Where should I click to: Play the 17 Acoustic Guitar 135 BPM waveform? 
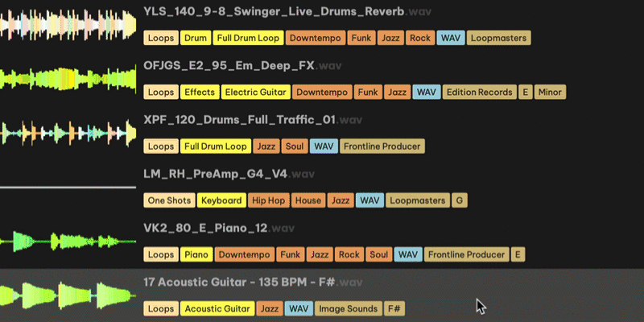click(x=68, y=295)
